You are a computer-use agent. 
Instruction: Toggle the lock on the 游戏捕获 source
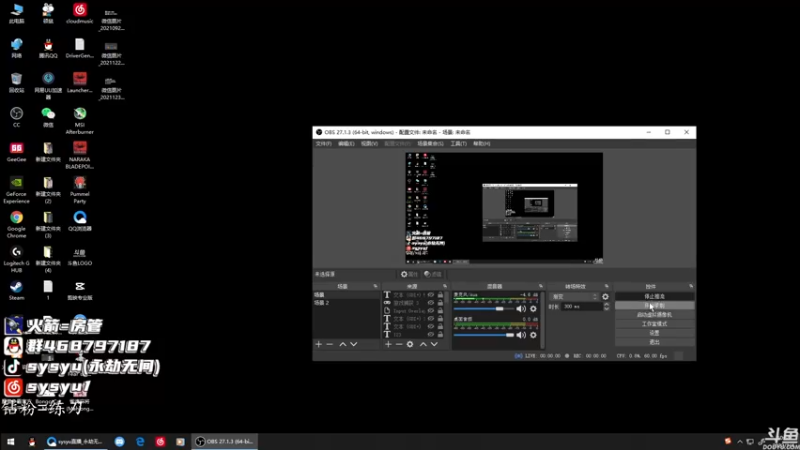pos(440,303)
